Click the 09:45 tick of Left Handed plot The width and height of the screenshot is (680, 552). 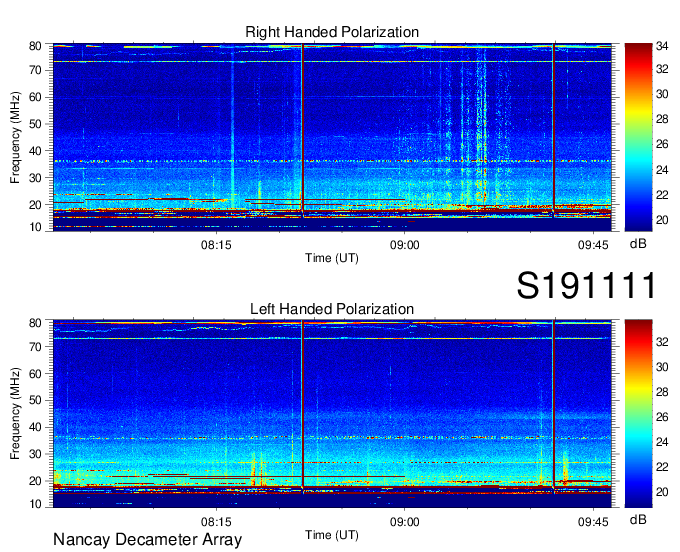pos(593,522)
